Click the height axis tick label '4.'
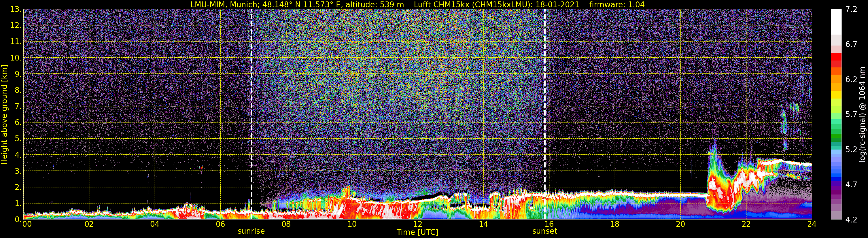 pyautogui.click(x=18, y=155)
